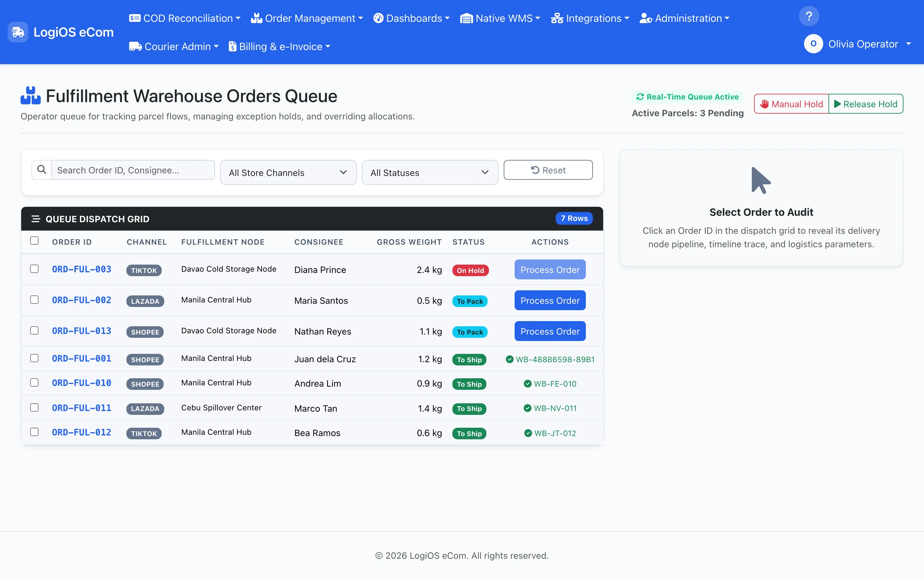Click the green check icon next to WB-48886598-89B1
The image size is (924, 578).
(x=509, y=359)
